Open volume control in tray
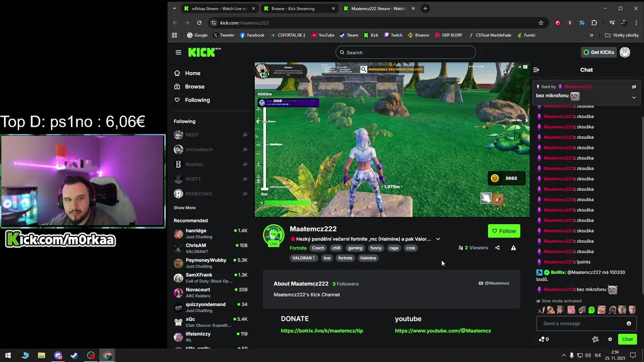The image size is (644, 362). coord(588,355)
